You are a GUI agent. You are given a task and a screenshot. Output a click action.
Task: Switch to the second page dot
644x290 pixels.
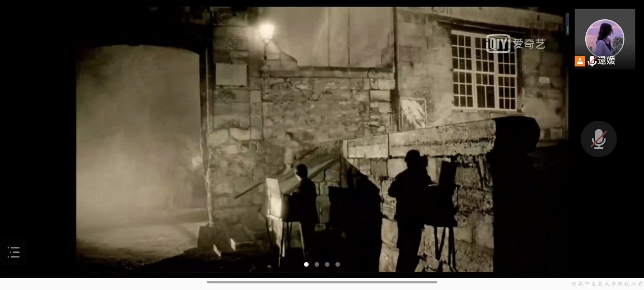point(317,264)
